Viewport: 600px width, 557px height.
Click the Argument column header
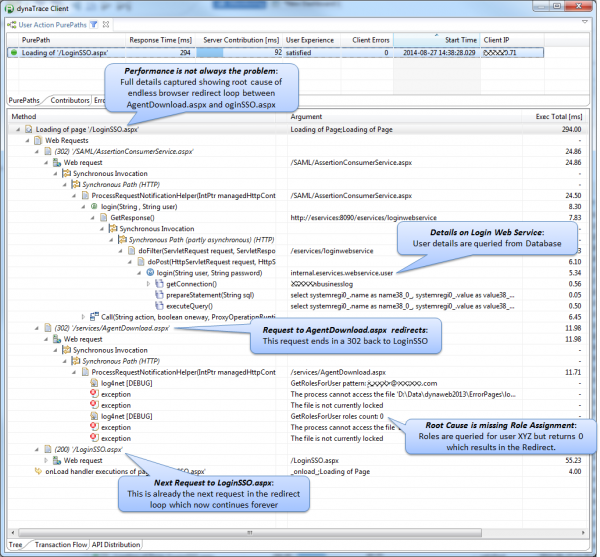pyautogui.click(x=306, y=117)
